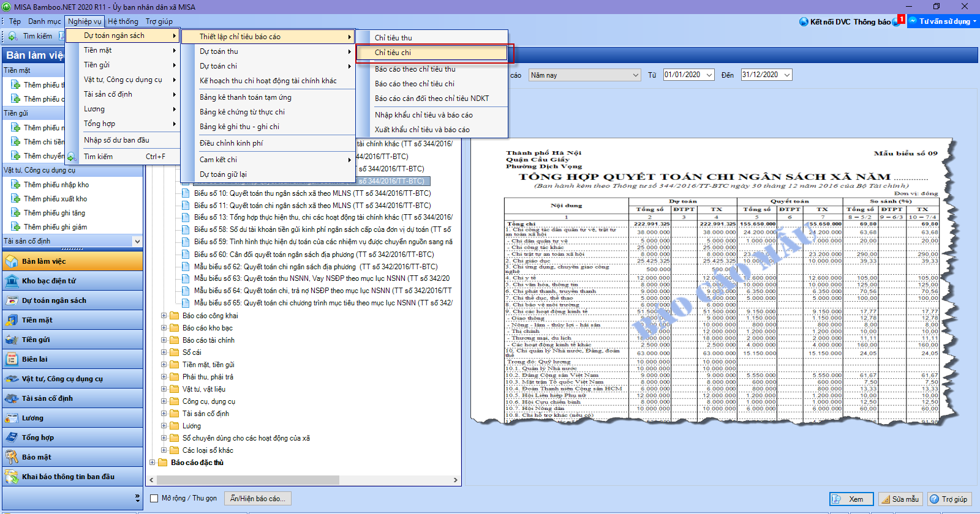Click the Sổ cái folder icon
The height and width of the screenshot is (514, 980).
(x=175, y=352)
